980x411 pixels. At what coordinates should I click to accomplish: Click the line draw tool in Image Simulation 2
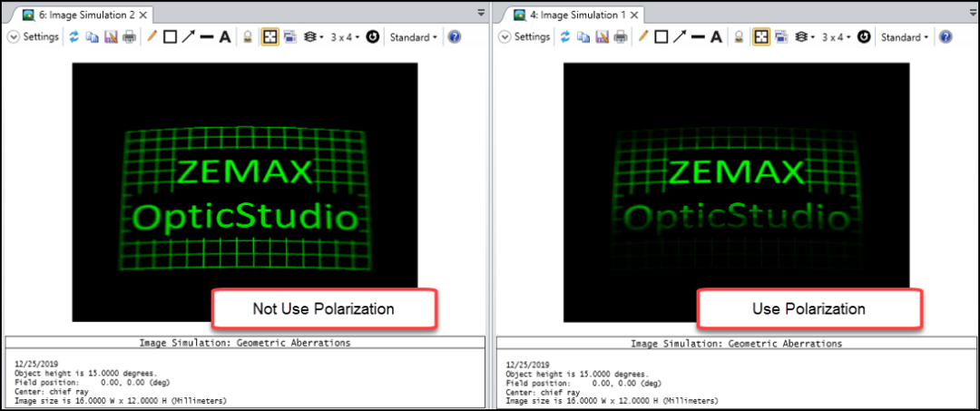click(x=206, y=37)
